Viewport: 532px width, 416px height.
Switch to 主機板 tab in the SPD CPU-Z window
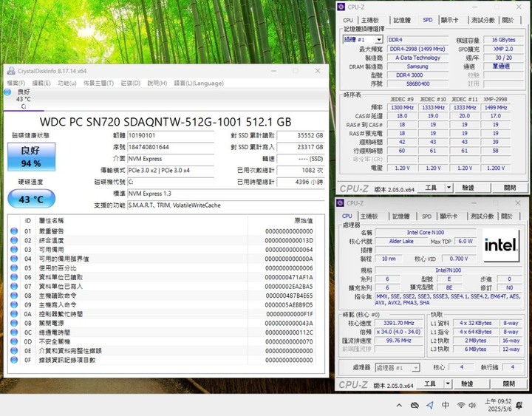(370, 21)
